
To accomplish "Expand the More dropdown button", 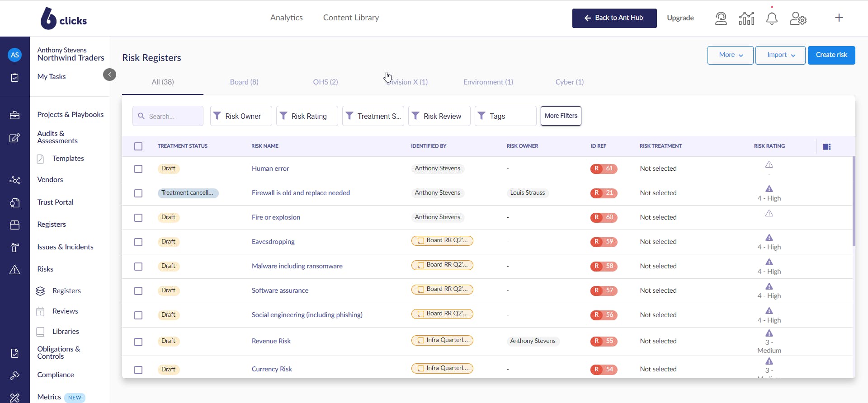I will tap(730, 55).
